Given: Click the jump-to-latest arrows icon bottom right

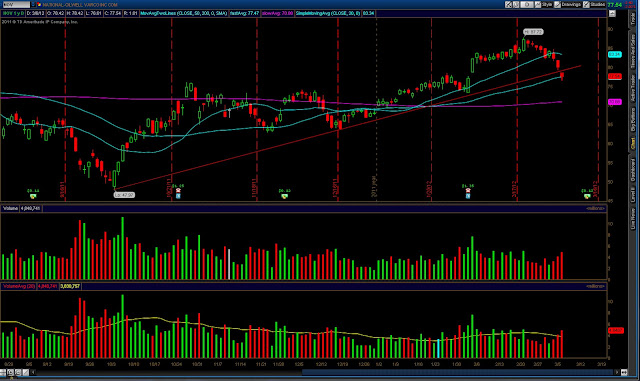Looking at the screenshot, I should [624, 372].
